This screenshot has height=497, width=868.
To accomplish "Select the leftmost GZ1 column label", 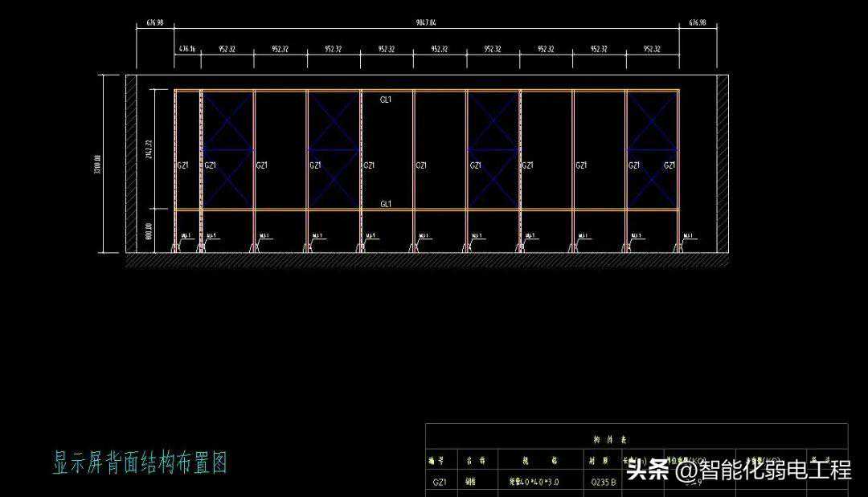I will [x=182, y=165].
